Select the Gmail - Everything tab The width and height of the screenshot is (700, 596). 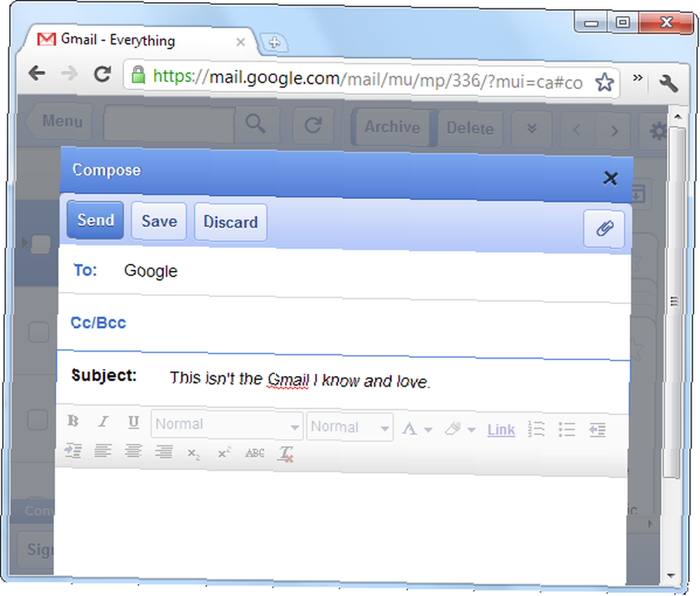click(139, 41)
